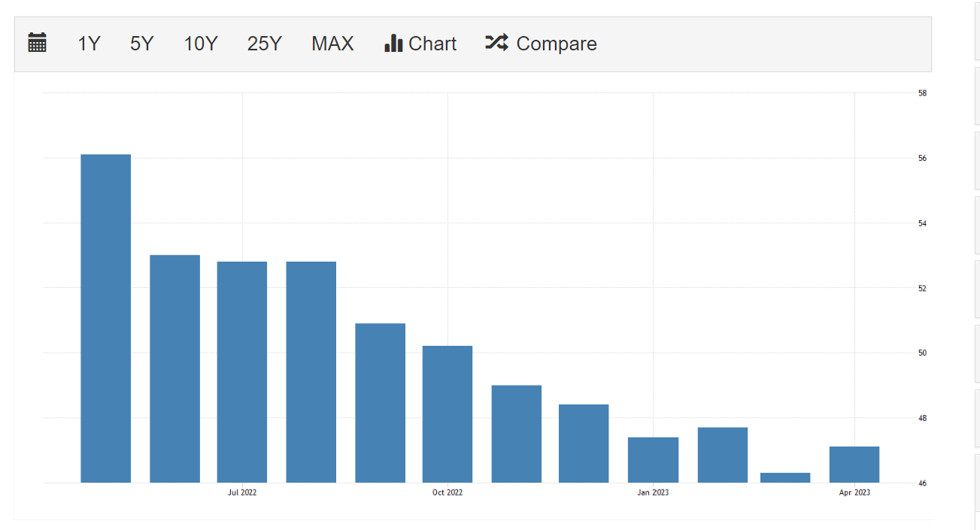Viewport: 980px width, 530px height.
Task: Click the tallest bar near 56
Action: [x=106, y=318]
